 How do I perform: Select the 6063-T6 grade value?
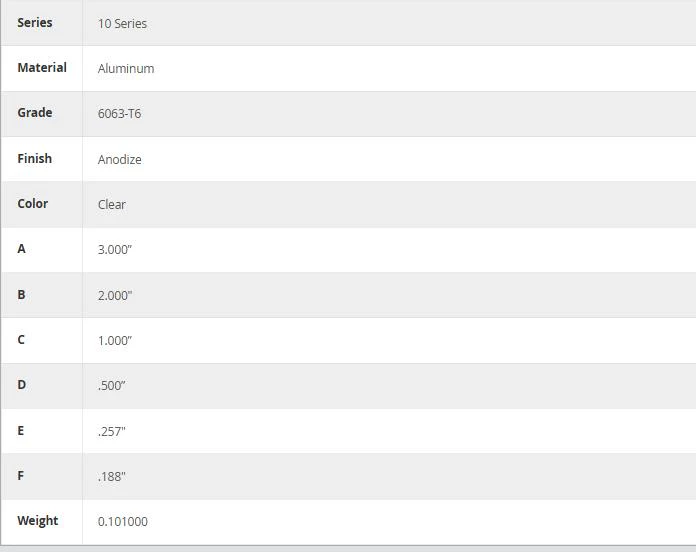click(119, 114)
